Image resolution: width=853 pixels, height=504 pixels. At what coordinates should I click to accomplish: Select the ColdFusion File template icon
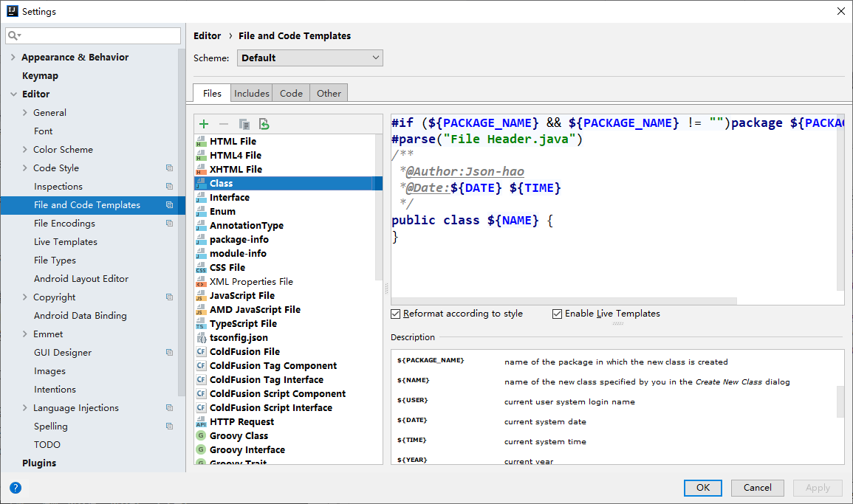202,352
